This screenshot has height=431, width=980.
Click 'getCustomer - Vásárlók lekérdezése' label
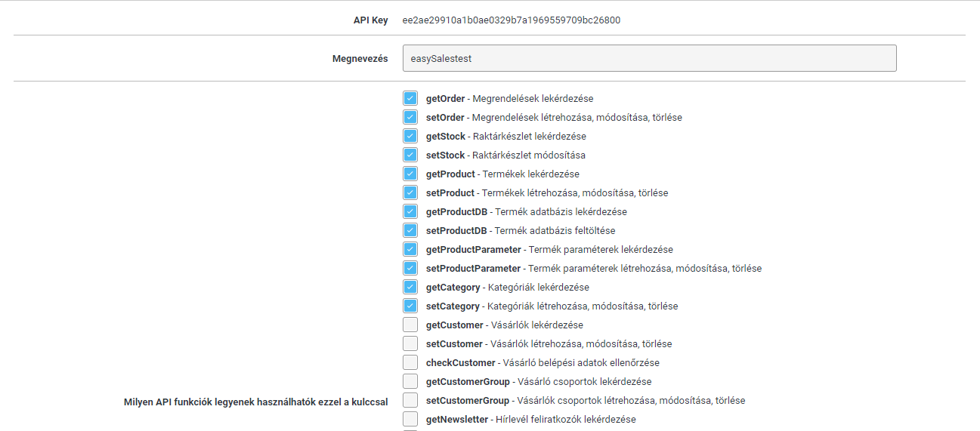(x=505, y=325)
